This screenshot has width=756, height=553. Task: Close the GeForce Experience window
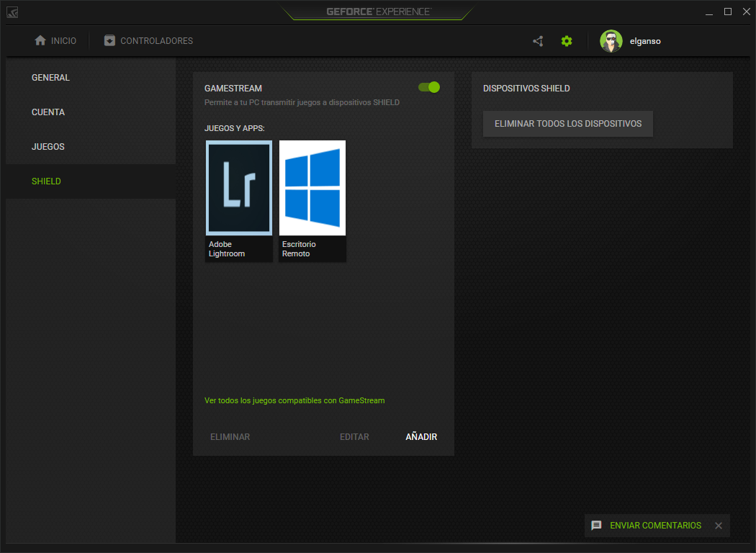747,12
